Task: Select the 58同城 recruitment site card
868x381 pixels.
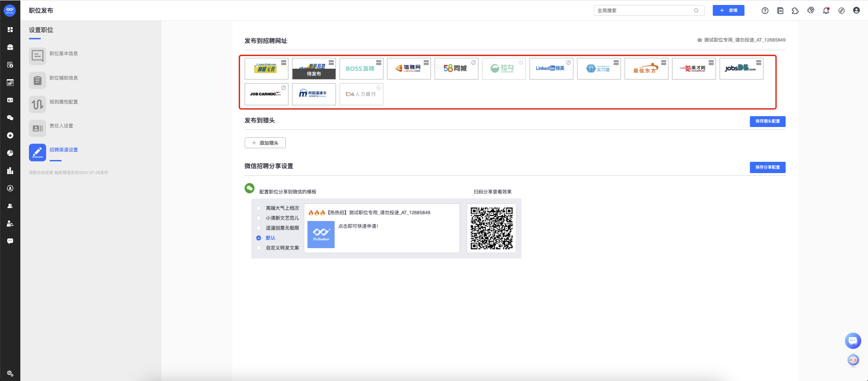Action: coord(456,69)
